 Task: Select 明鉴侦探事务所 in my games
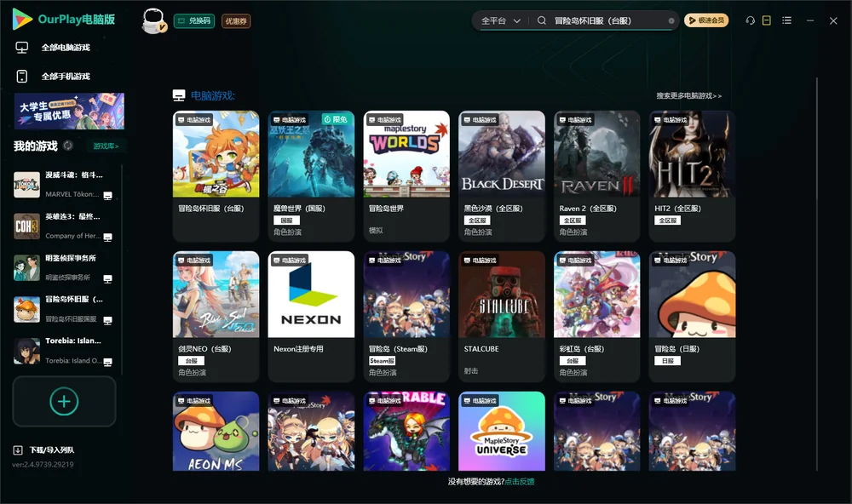(x=64, y=267)
